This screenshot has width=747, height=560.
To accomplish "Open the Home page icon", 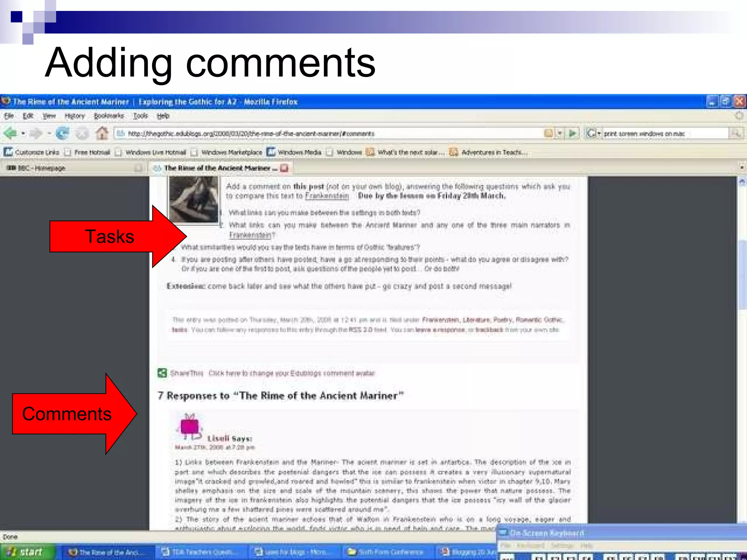I will tap(102, 133).
